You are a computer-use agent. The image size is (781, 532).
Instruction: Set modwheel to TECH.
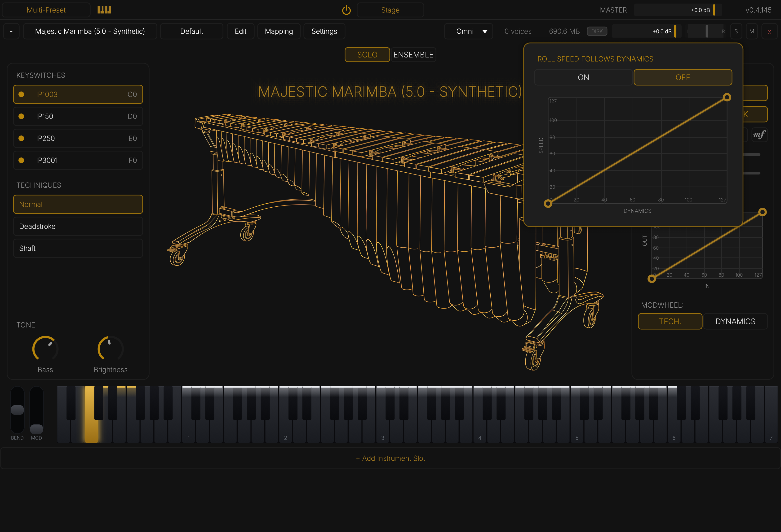(670, 321)
